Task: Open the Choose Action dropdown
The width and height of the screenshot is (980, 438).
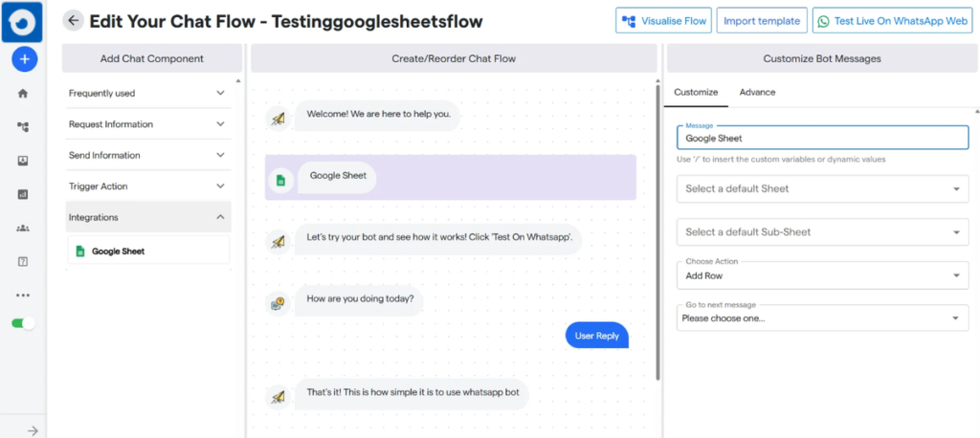Action: pos(822,275)
